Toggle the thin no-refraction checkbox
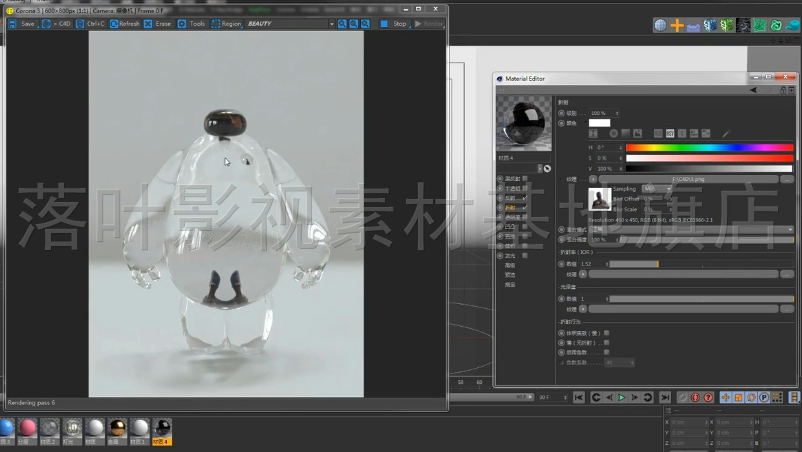The width and height of the screenshot is (802, 452). pos(607,343)
